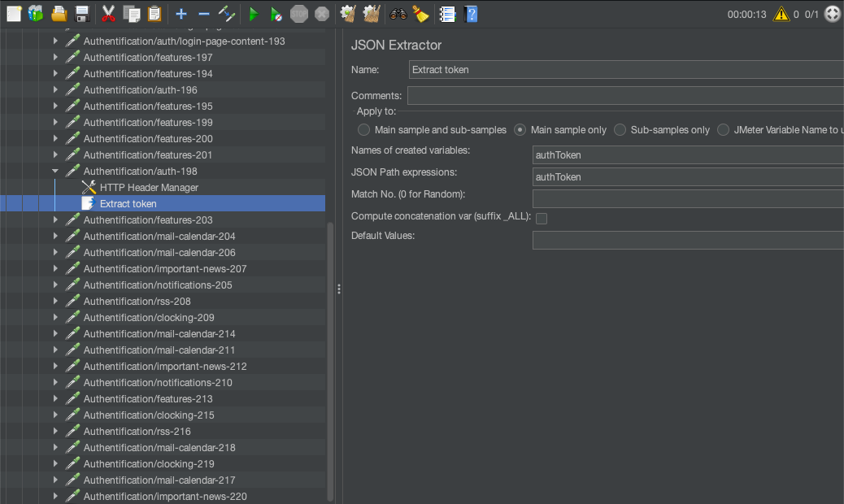844x504 pixels.
Task: Click the Match No. input field
Action: tap(687, 198)
